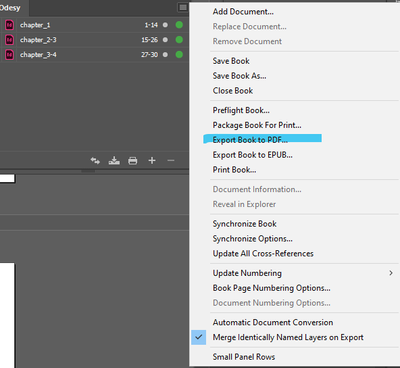Image resolution: width=400 pixels, height=368 pixels.
Task: Click page range 1-14
Action: click(151, 25)
